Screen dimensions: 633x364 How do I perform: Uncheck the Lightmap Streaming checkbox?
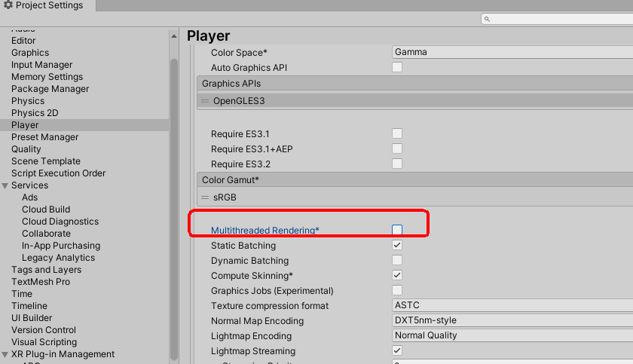pyautogui.click(x=397, y=350)
